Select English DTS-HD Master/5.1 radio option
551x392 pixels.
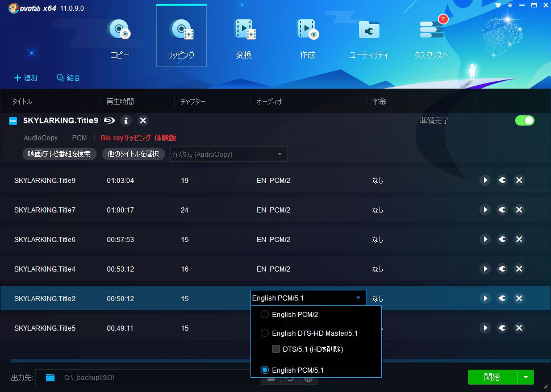[x=265, y=333]
